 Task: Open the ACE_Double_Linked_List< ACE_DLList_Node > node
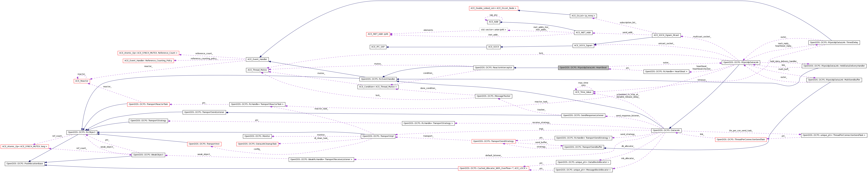coord(493,8)
